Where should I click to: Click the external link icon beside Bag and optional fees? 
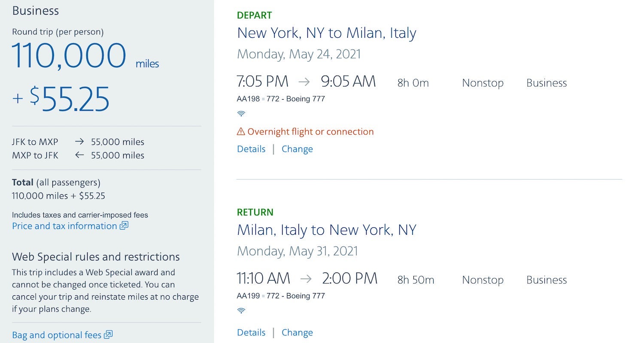click(108, 334)
